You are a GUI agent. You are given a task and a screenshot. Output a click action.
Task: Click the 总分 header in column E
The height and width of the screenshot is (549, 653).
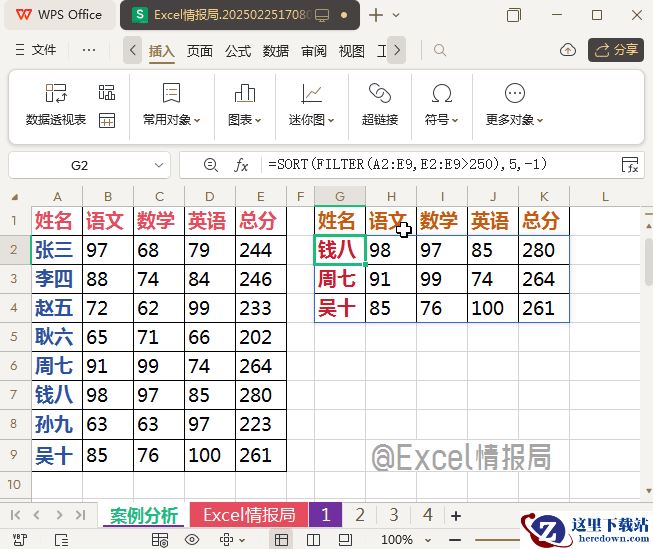(261, 221)
